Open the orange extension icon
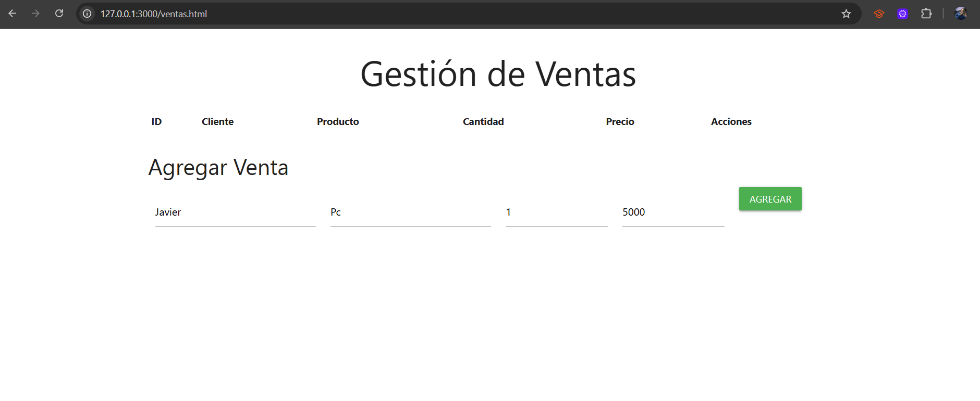 [x=879, y=14]
